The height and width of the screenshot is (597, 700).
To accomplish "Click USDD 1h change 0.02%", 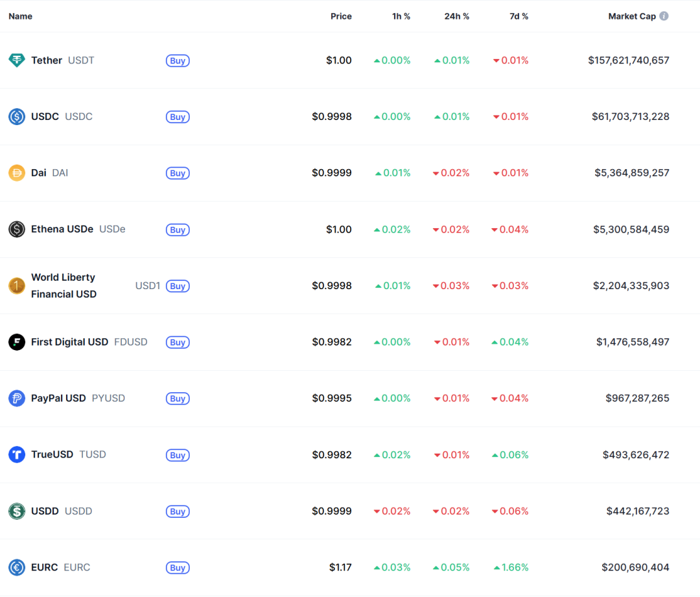I will [x=392, y=511].
